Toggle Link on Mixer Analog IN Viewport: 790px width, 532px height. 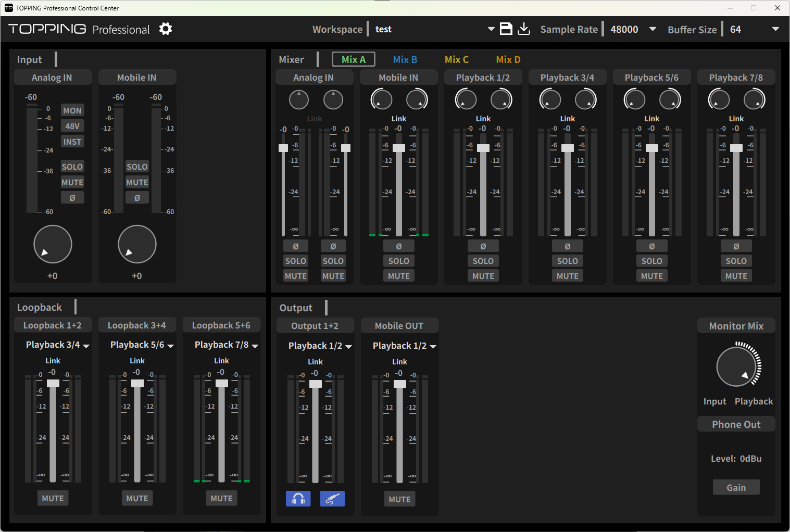pyautogui.click(x=315, y=119)
